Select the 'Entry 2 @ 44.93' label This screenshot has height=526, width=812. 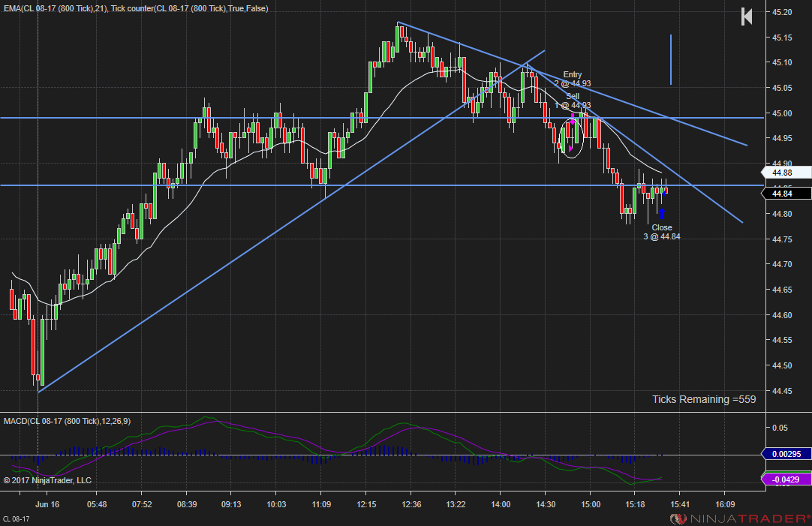tap(573, 80)
